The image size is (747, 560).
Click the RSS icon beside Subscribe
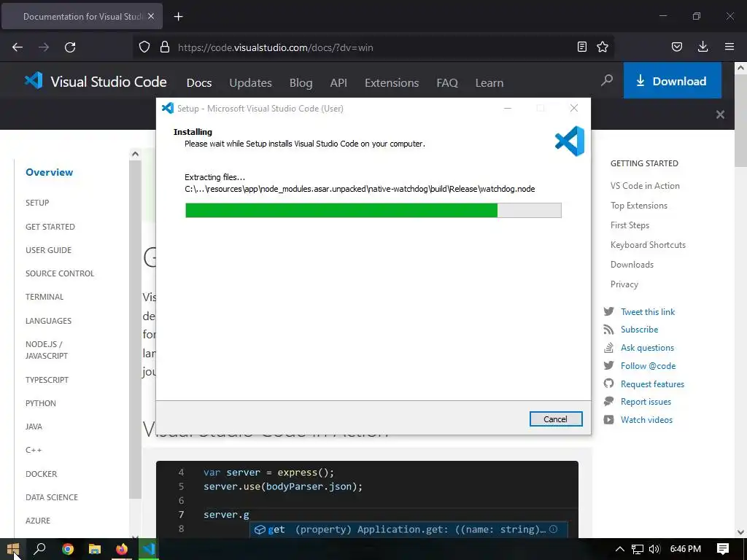[x=608, y=330]
